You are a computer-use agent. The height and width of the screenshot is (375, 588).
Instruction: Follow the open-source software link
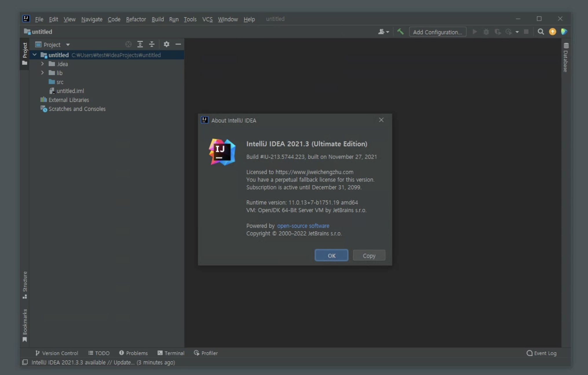(x=303, y=226)
